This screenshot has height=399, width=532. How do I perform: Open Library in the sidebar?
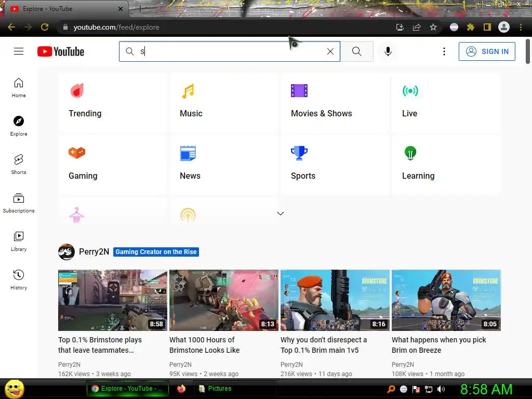pos(19,241)
